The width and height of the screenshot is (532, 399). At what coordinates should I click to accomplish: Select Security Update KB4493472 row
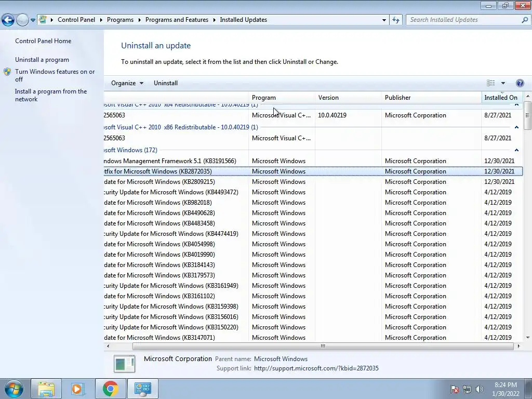click(313, 192)
